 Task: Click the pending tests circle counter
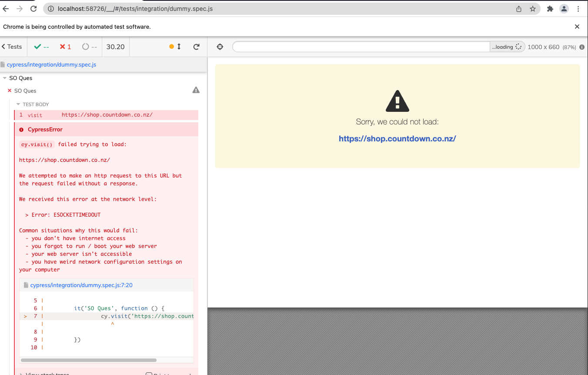point(90,47)
